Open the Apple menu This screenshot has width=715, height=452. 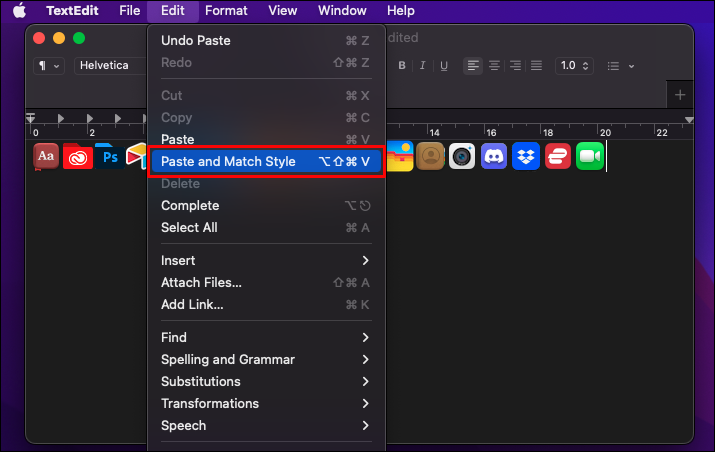19,11
